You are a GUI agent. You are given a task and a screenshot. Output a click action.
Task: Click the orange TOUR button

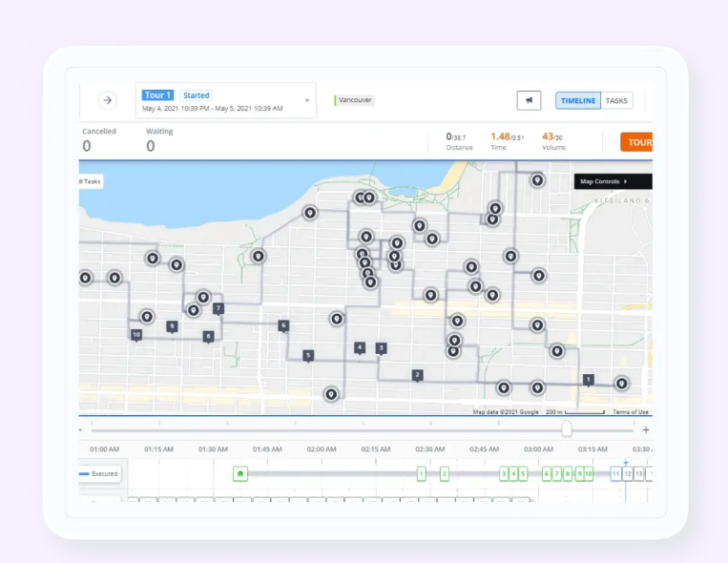636,142
